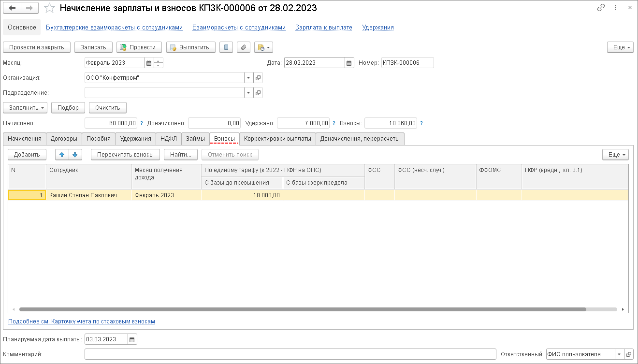Open the document movements report icon
The width and height of the screenshot is (638, 364).
point(226,47)
